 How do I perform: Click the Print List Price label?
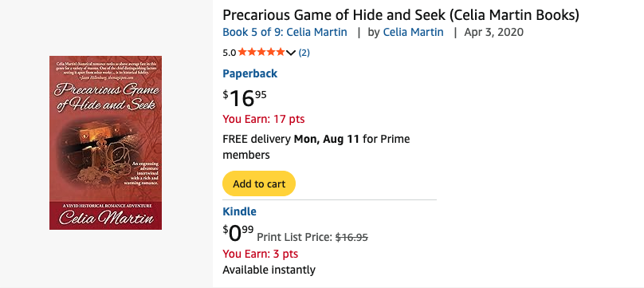(x=294, y=237)
